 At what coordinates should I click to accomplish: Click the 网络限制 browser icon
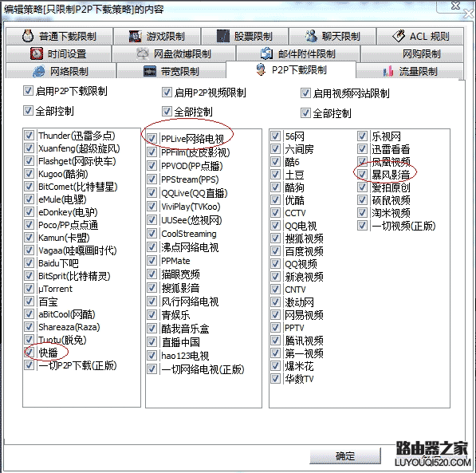point(39,72)
